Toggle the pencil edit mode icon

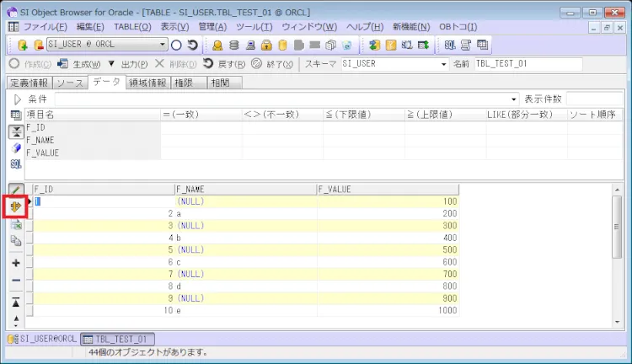(16, 190)
